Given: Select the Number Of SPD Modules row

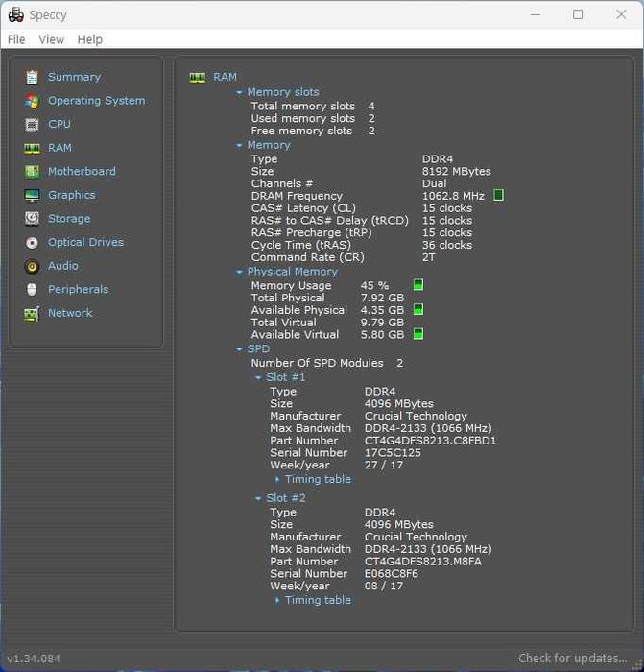Looking at the screenshot, I should pos(327,363).
